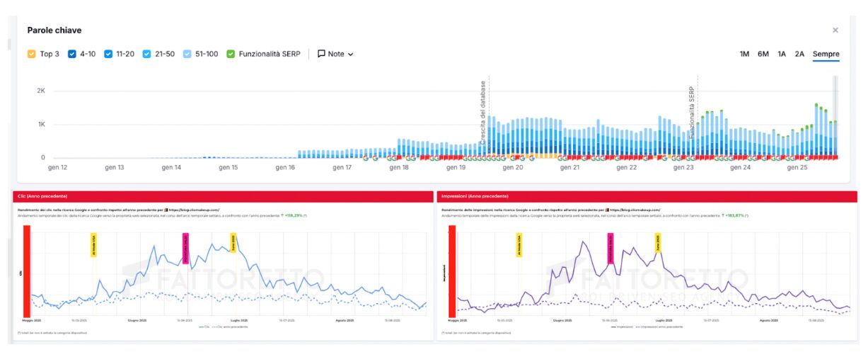The image size is (868, 357).
Task: Close the Parole chiave panel
Action: pos(835,30)
